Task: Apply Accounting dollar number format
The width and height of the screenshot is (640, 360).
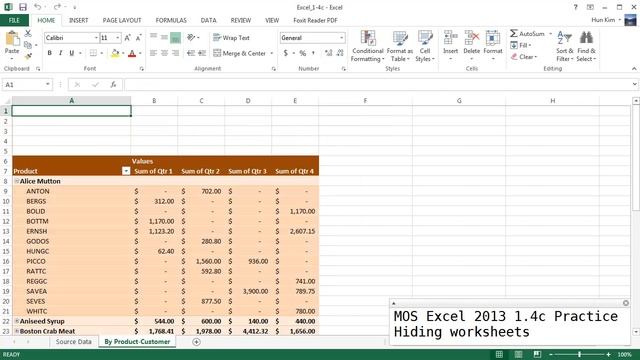Action: click(x=286, y=53)
